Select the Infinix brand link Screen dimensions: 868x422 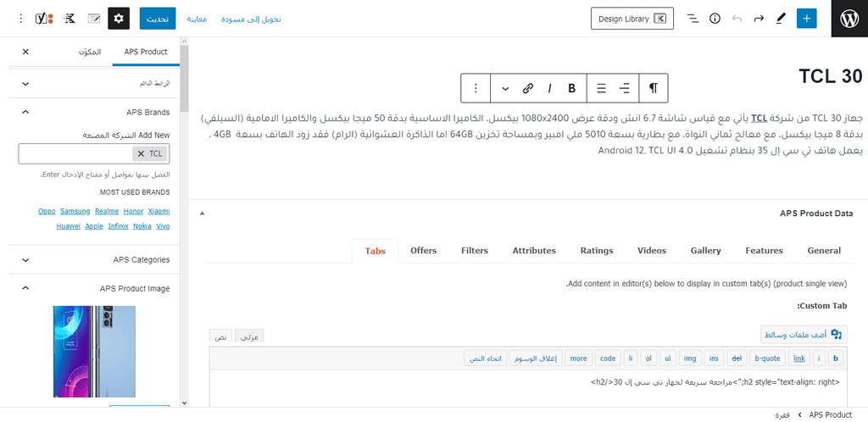pyautogui.click(x=119, y=226)
